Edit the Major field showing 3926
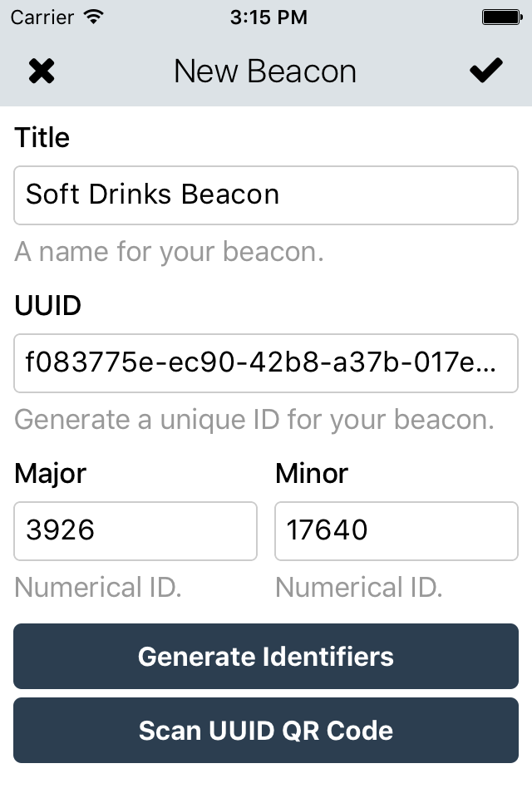 135,531
